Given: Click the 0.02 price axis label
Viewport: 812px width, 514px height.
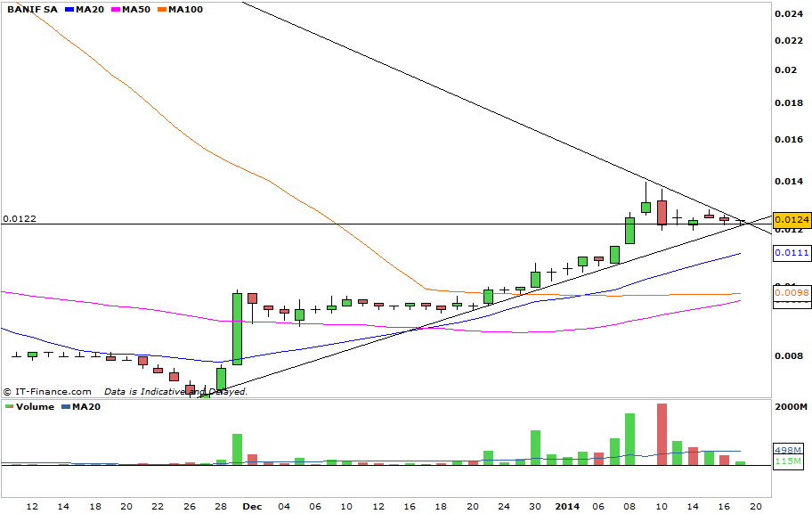Looking at the screenshot, I should (786, 70).
